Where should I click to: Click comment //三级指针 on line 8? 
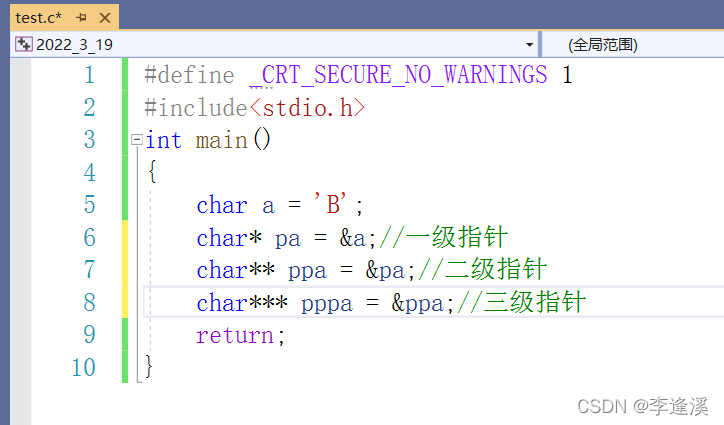(x=521, y=302)
